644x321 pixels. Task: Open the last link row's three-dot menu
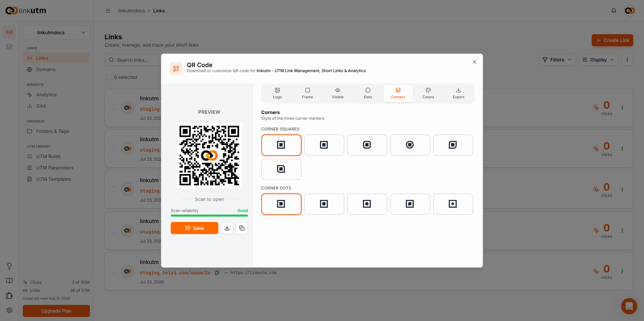point(622,271)
